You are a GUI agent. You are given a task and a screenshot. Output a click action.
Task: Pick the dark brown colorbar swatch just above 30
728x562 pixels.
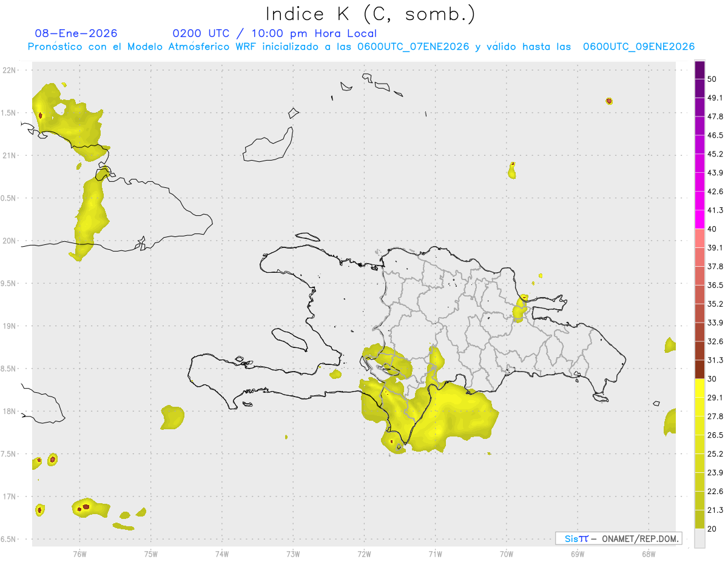pyautogui.click(x=699, y=369)
